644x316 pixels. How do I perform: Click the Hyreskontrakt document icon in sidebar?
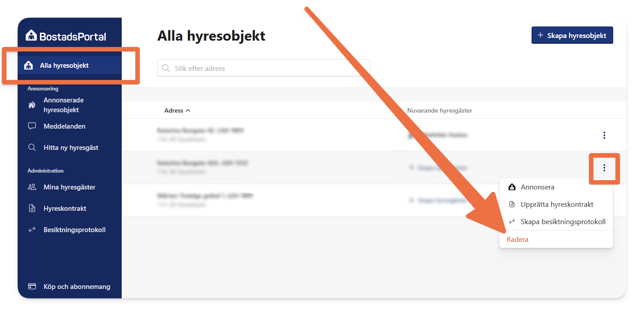click(32, 208)
